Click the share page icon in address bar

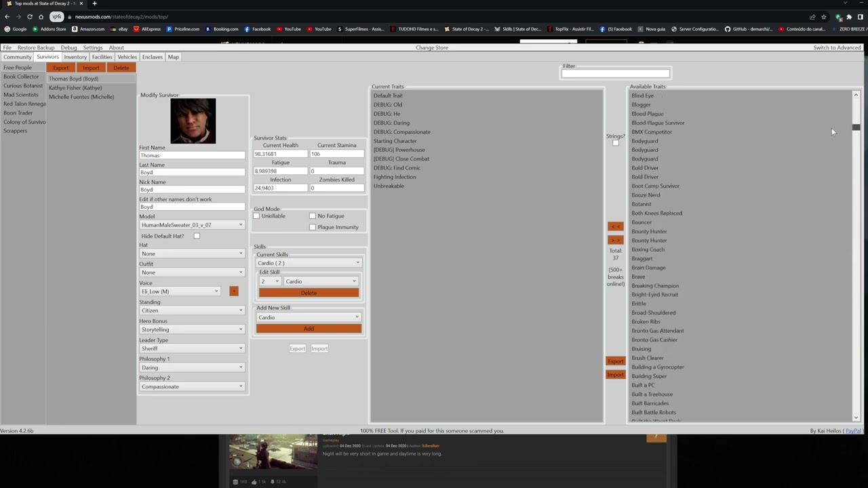point(812,16)
